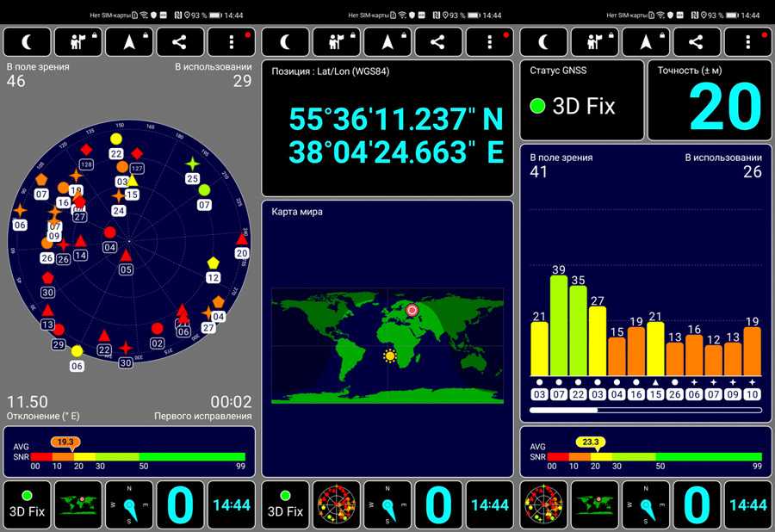
Task: Toggle night mode moon icon on sky-view screen
Action: [x=27, y=41]
